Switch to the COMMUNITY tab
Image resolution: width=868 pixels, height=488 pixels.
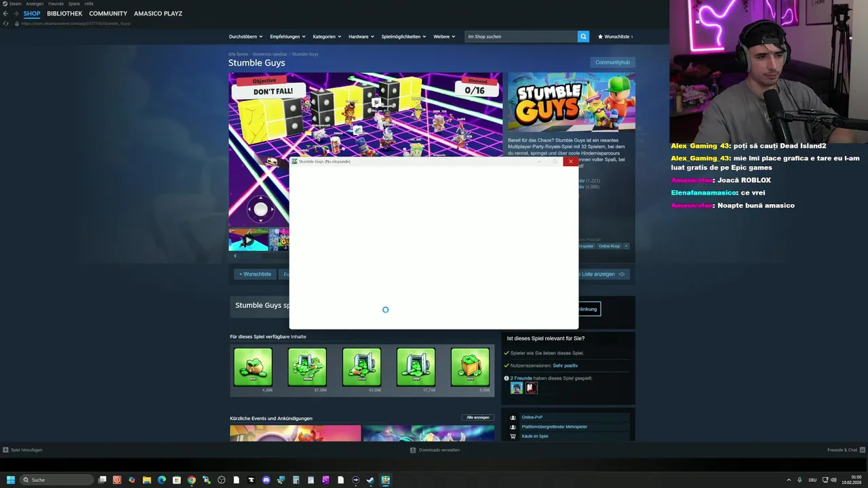[108, 14]
